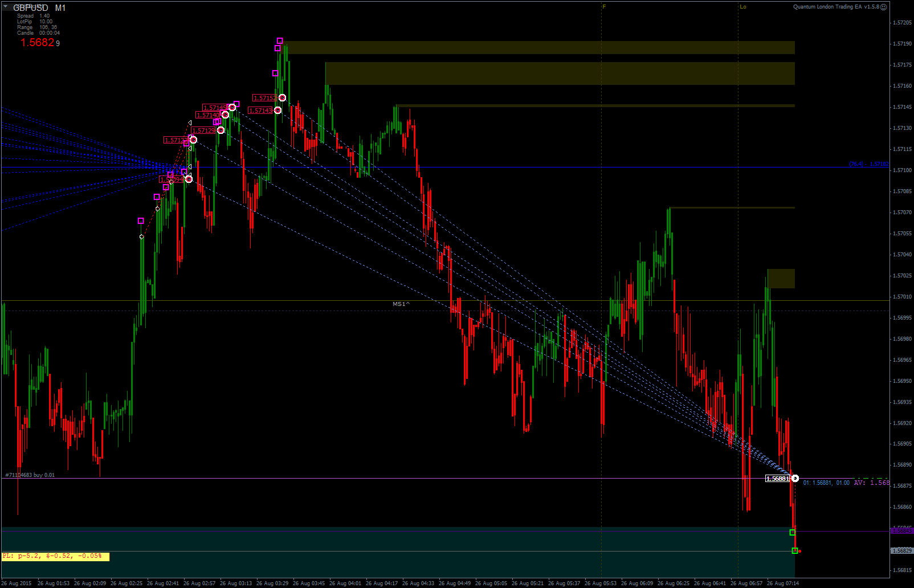Click the circle marker next to 1.57129

[221, 130]
